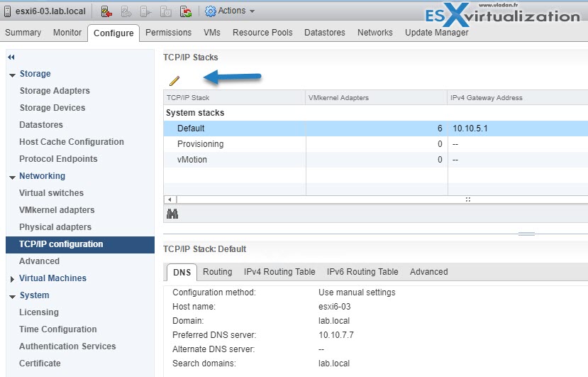This screenshot has height=377, width=588.
Task: Open the Advanced details tab
Action: click(428, 272)
